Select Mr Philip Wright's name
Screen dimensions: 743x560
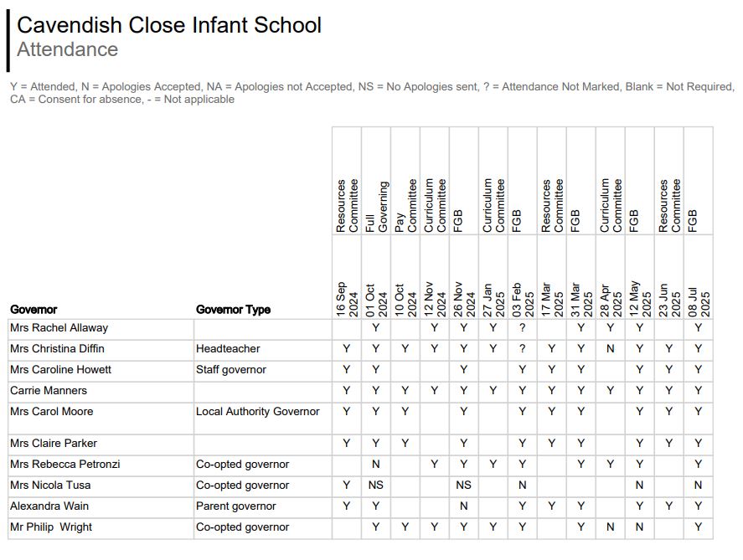[51, 527]
